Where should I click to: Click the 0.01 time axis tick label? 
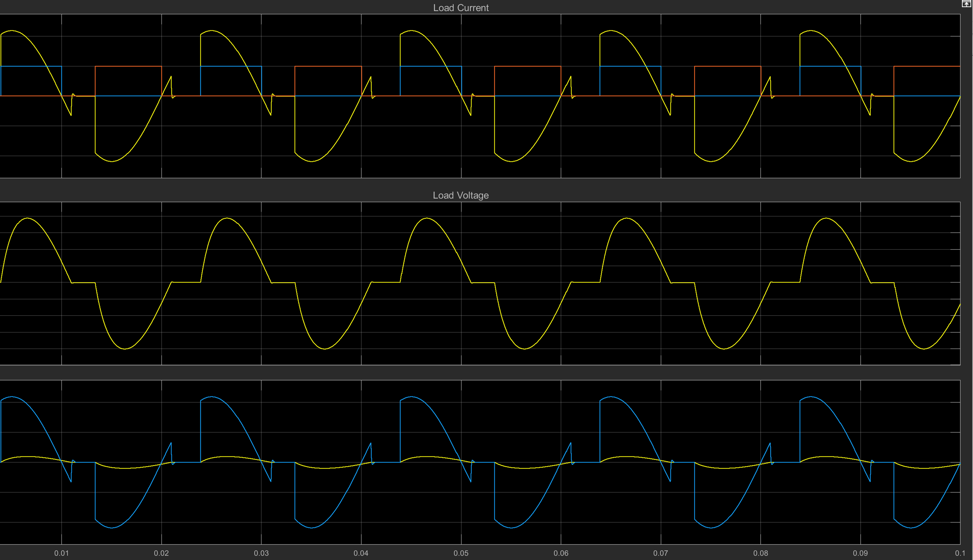click(61, 553)
